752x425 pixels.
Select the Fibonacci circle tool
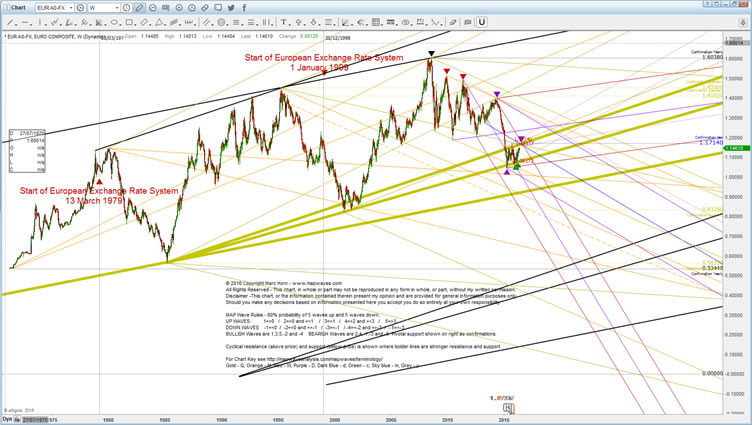(x=222, y=22)
